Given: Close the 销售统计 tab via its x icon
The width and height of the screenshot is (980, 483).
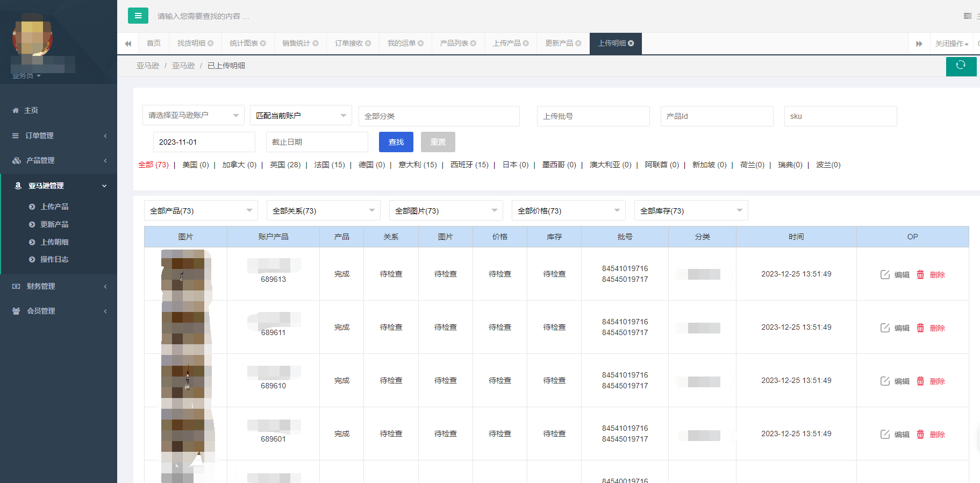Looking at the screenshot, I should pyautogui.click(x=316, y=44).
